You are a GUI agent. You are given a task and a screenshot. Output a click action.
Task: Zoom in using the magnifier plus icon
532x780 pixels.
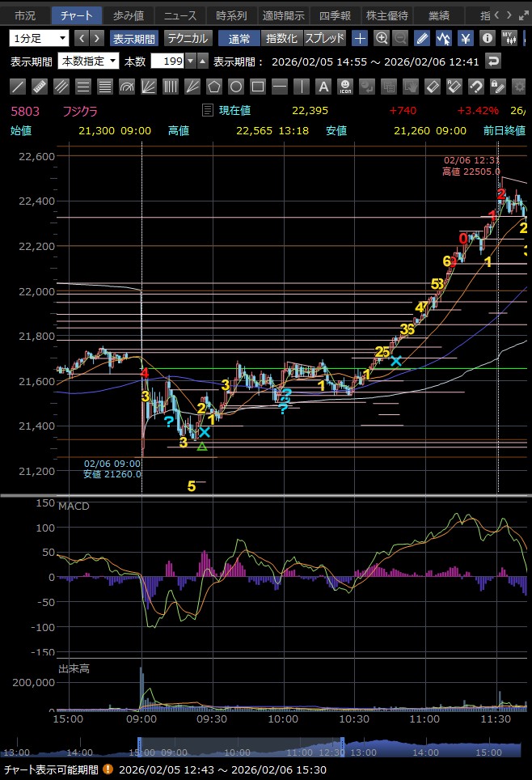[x=381, y=38]
